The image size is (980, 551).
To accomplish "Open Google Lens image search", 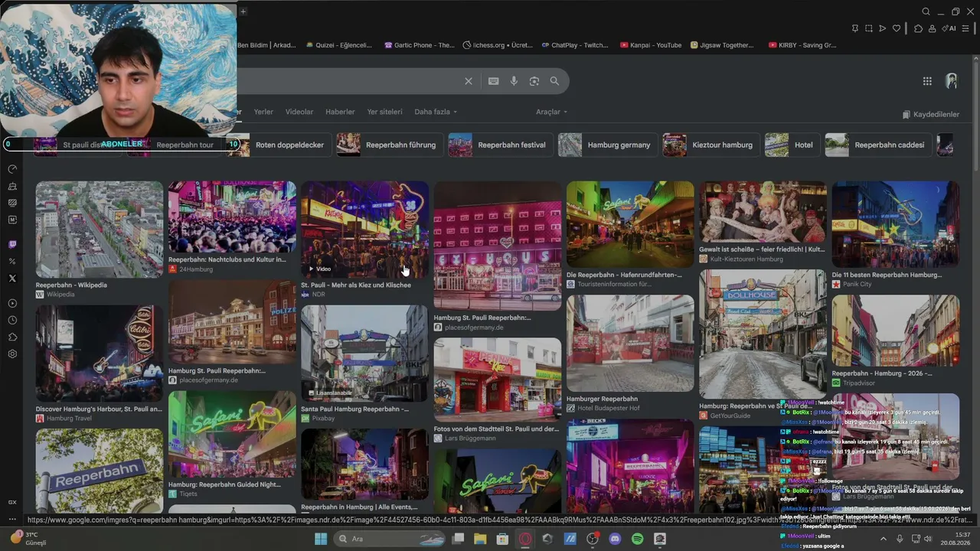I will point(534,81).
